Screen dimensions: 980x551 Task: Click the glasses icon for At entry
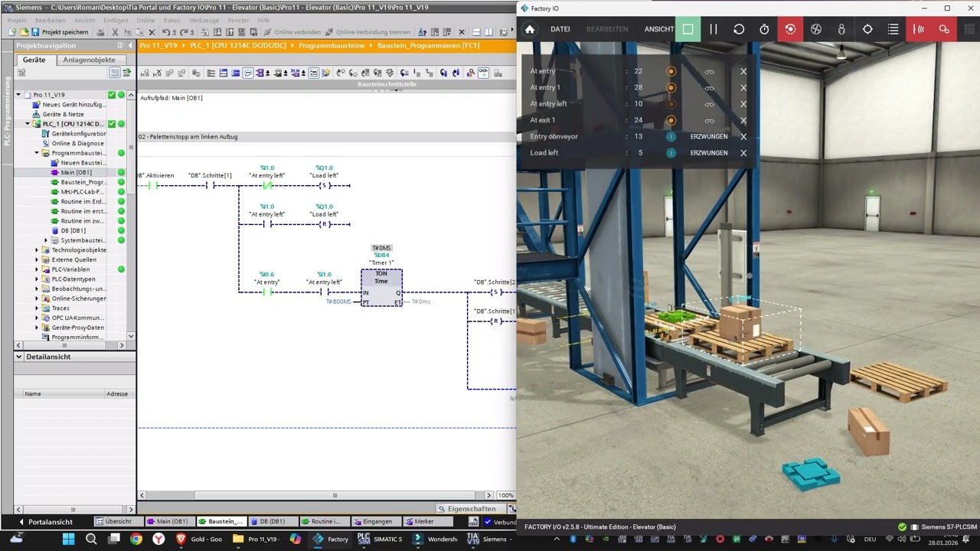[x=710, y=72]
